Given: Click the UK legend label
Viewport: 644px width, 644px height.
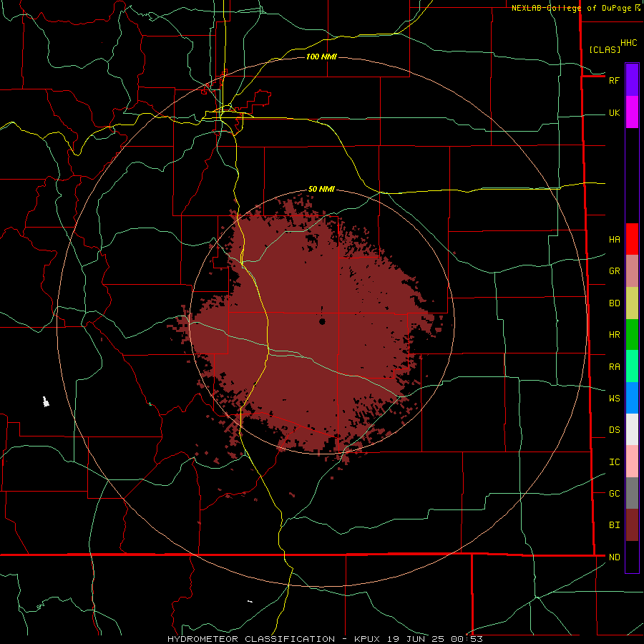Looking at the screenshot, I should 614,113.
